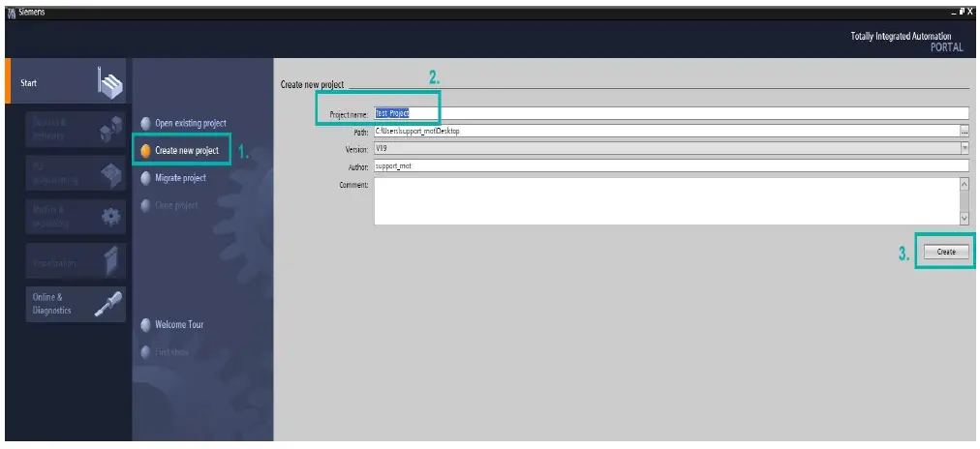Image resolution: width=980 pixels, height=449 pixels.
Task: Select Create new project
Action: (x=187, y=151)
